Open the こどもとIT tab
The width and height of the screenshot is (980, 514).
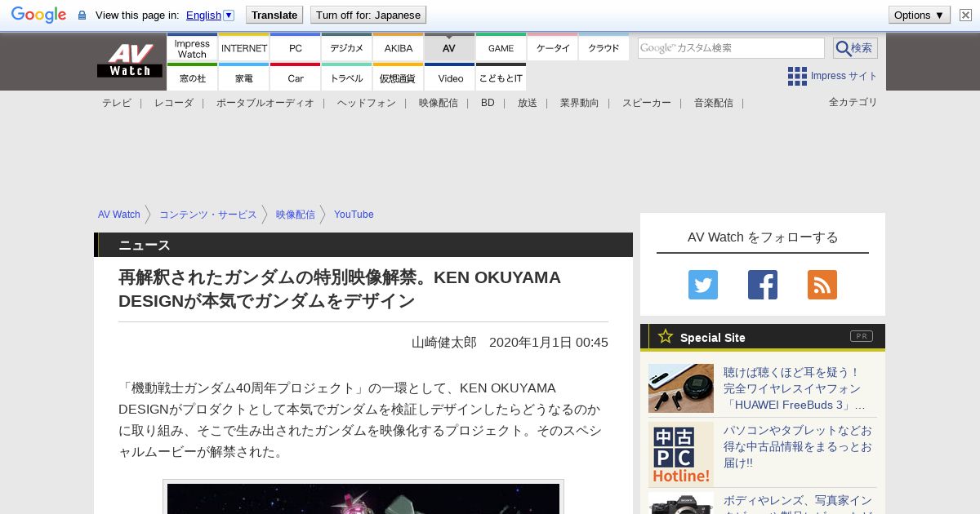(501, 78)
